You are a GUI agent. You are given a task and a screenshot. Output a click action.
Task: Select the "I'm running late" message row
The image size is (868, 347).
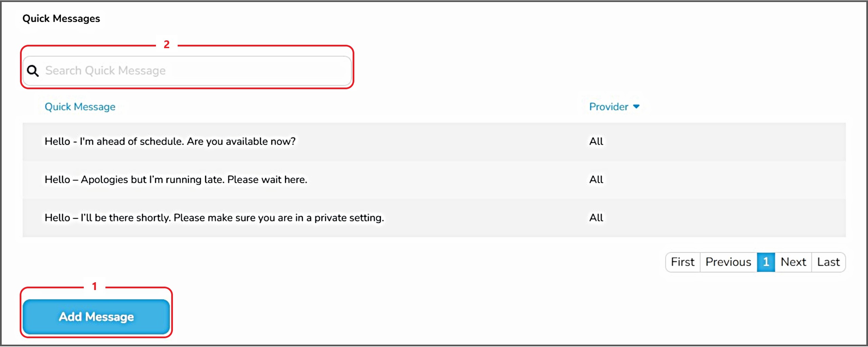pos(176,180)
